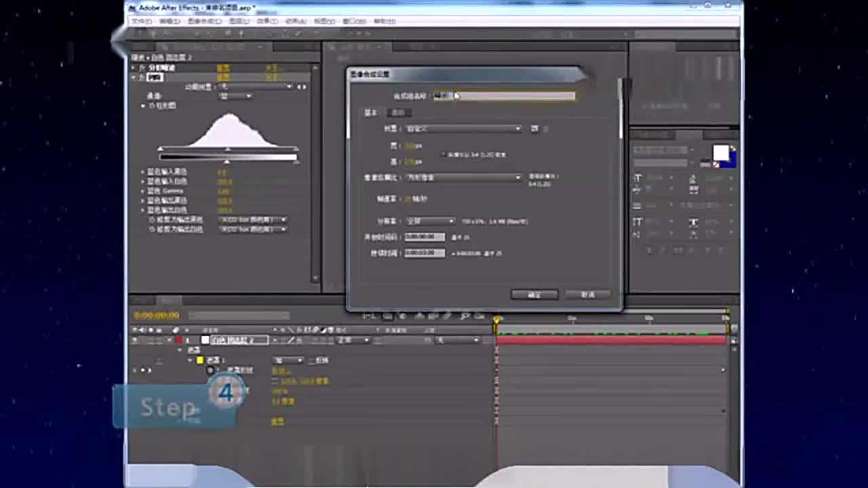Click the vertical scale icon in the Character panel
The height and width of the screenshot is (488, 868).
point(637,222)
